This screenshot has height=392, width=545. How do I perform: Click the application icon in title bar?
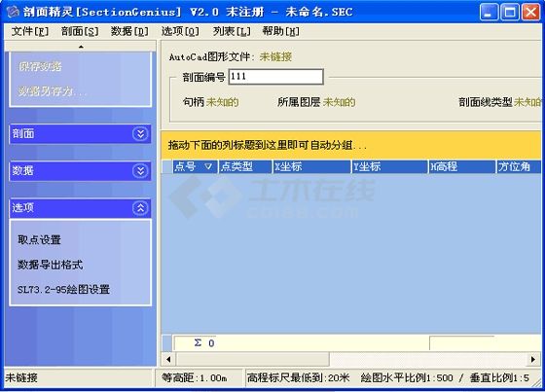pos(14,12)
